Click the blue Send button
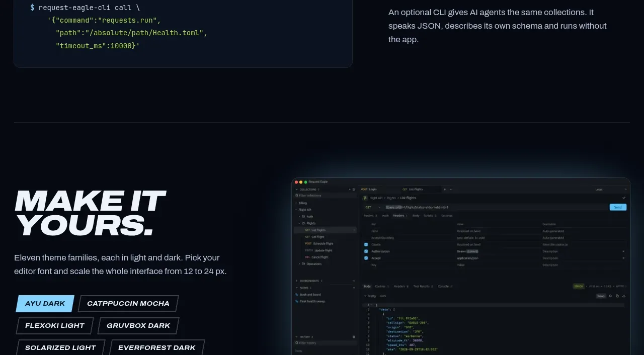The image size is (644, 355). point(618,207)
